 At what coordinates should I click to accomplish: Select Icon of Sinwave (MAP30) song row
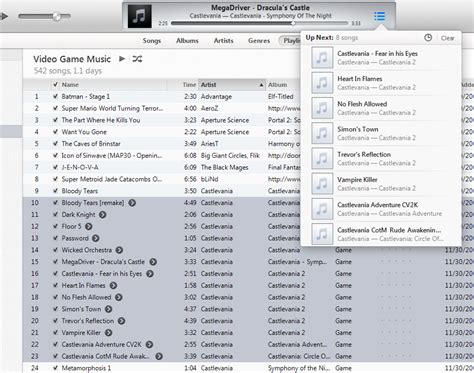point(161,156)
